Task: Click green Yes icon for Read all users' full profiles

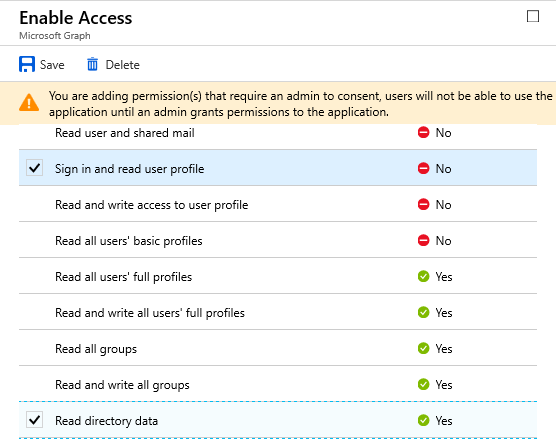Action: (423, 276)
